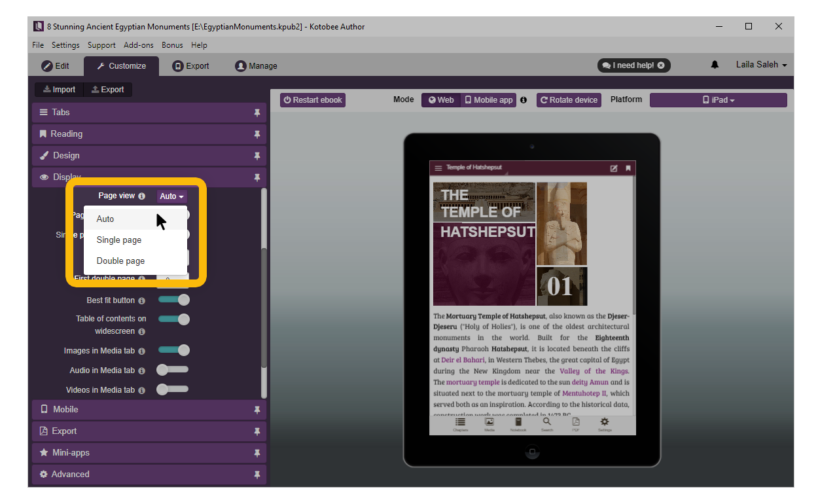Expand the Tabs section
The width and height of the screenshot is (818, 504).
pos(149,113)
